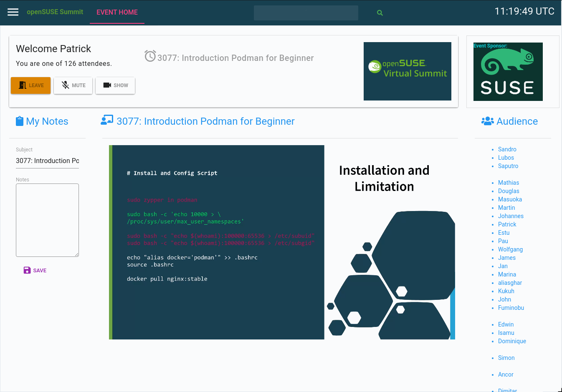This screenshot has height=392, width=562.
Task: Leave the event with the LEAVE button
Action: pos(31,85)
